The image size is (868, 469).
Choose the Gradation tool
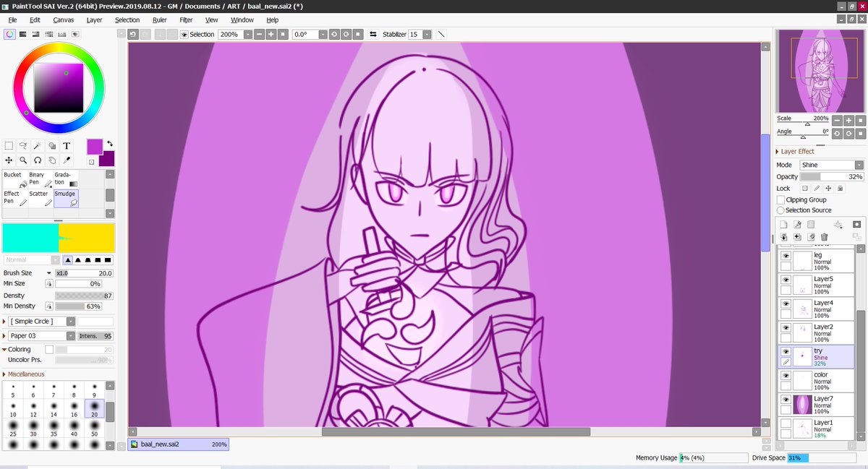66,179
